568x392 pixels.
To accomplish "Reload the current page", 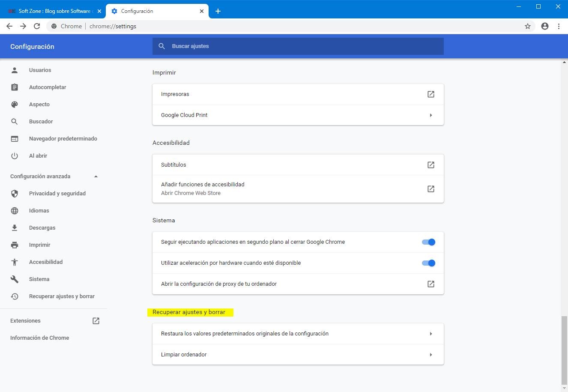I will tap(37, 26).
